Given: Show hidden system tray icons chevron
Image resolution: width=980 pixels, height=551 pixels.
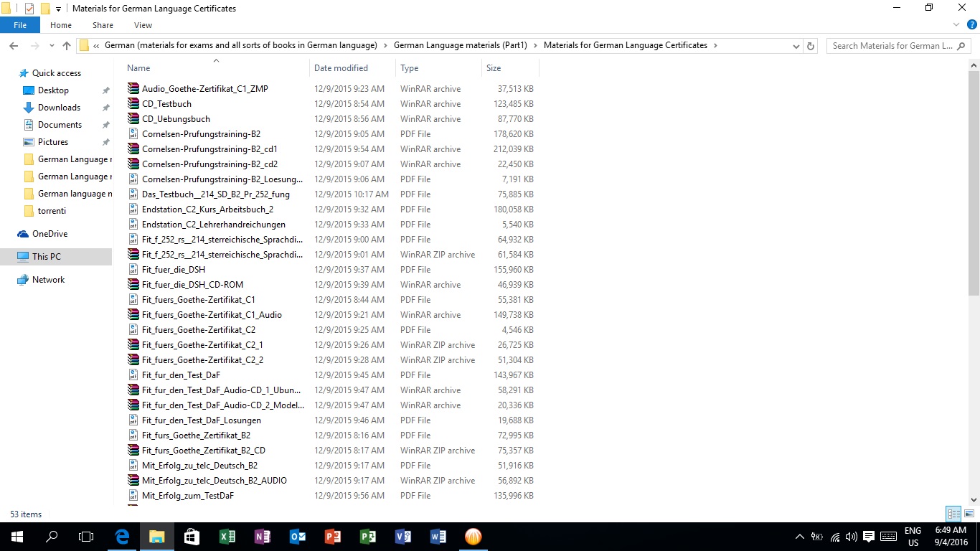Looking at the screenshot, I should tap(800, 537).
